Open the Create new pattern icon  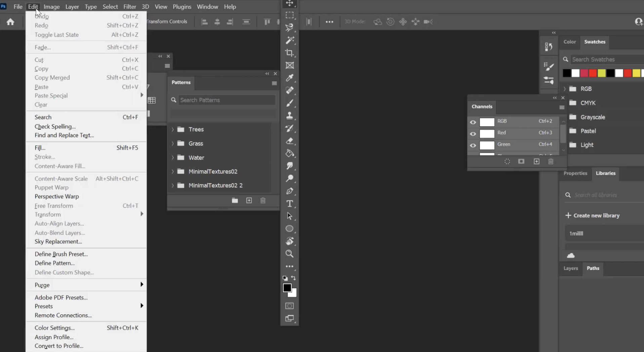[249, 200]
